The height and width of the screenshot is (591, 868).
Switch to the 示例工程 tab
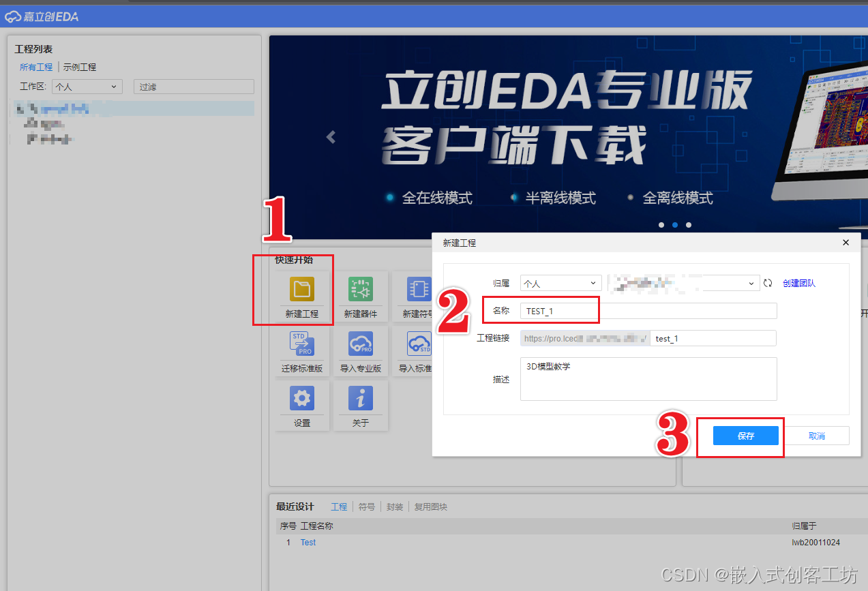point(80,67)
